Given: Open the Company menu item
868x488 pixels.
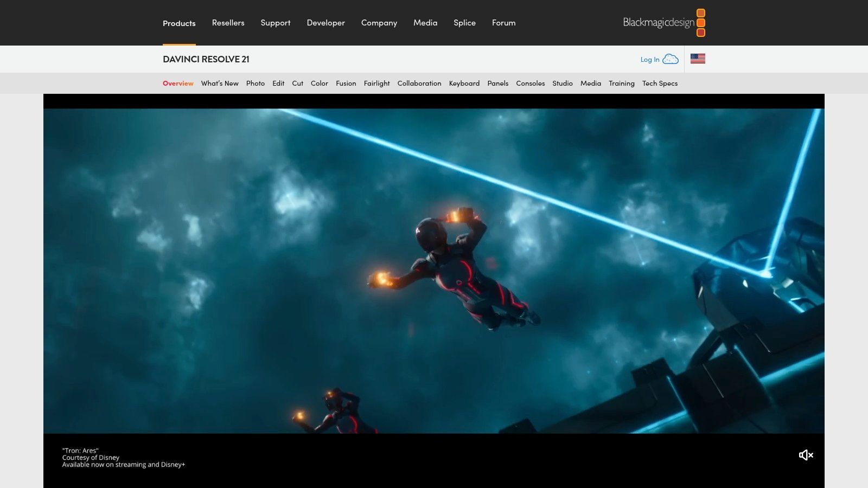Looking at the screenshot, I should tap(379, 23).
